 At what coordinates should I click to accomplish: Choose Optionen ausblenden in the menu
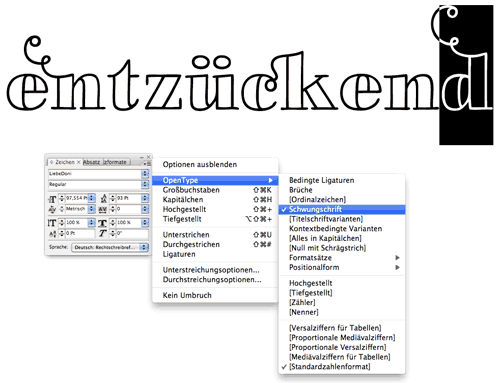(x=215, y=164)
